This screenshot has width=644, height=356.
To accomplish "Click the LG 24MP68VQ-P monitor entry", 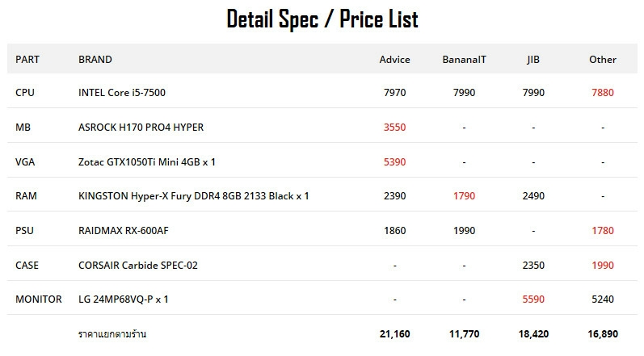I will coord(123,299).
